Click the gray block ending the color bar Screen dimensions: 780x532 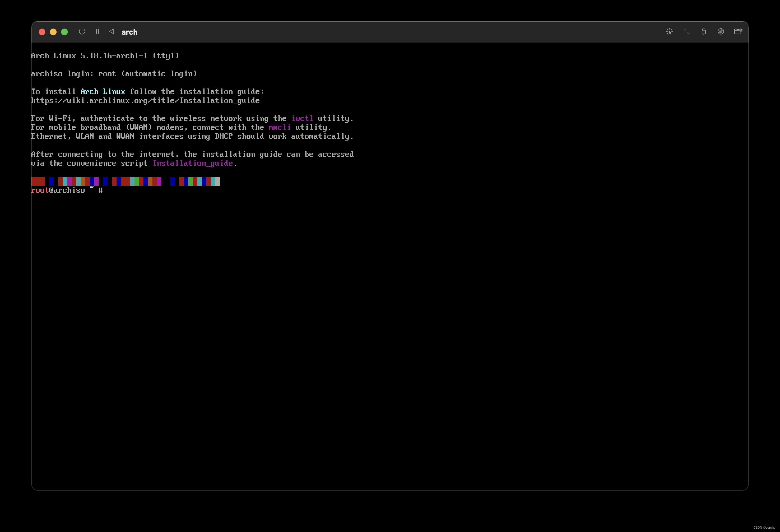coord(217,181)
